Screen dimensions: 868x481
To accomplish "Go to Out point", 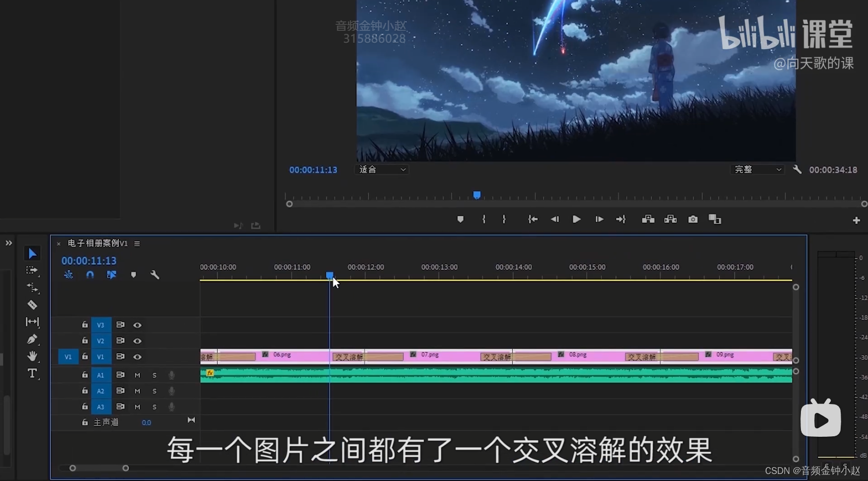I will click(621, 219).
